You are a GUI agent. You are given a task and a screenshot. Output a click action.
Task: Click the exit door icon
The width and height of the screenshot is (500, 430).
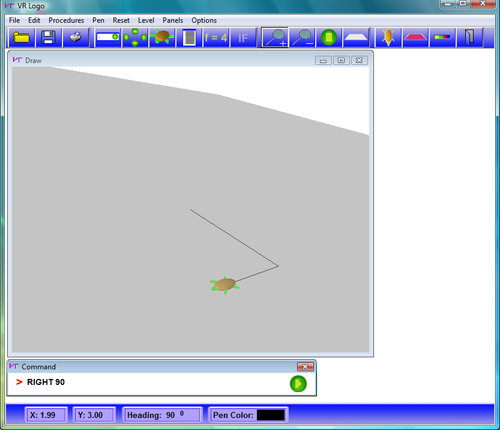pos(470,37)
